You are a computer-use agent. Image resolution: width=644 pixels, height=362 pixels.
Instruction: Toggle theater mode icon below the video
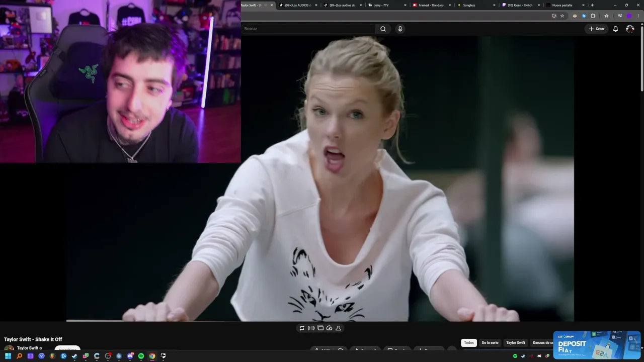pos(320,328)
